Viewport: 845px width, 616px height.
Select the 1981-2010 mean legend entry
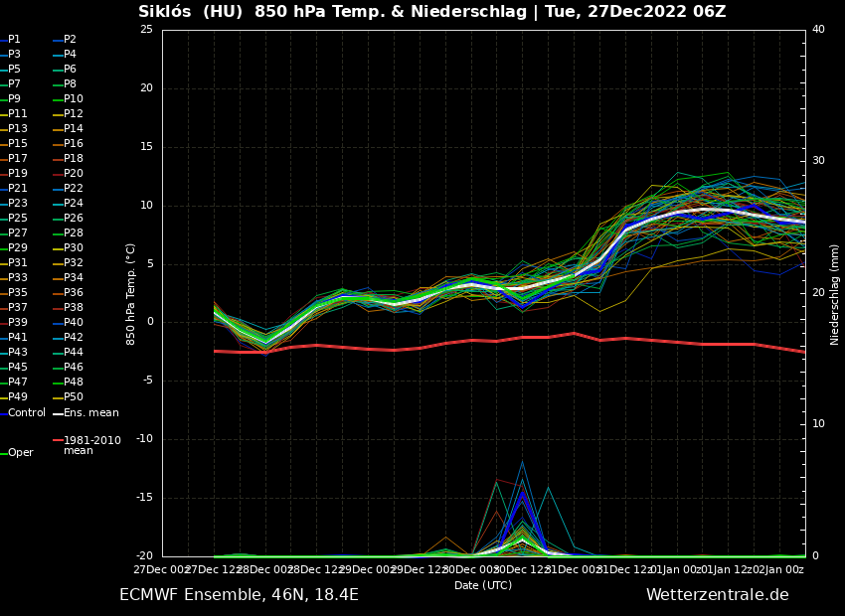click(x=91, y=445)
